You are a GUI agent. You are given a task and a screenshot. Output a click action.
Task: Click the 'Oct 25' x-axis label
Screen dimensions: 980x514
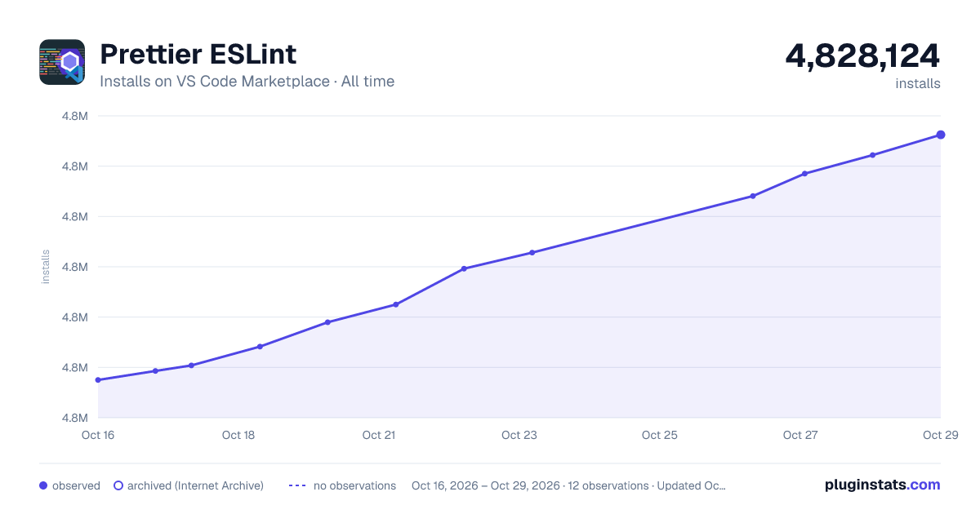[x=660, y=435]
